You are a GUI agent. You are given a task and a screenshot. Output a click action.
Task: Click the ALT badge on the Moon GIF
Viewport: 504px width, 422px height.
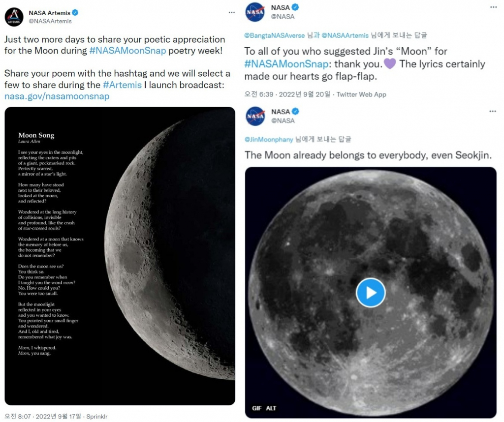pos(271,408)
